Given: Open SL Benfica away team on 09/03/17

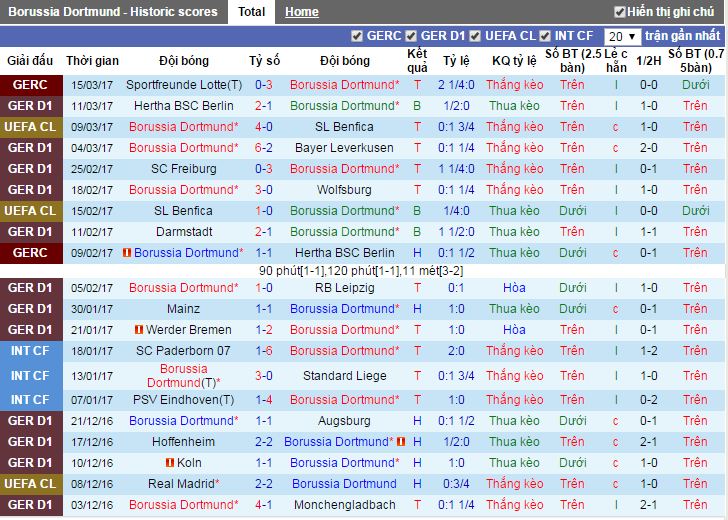Looking at the screenshot, I should point(344,127).
